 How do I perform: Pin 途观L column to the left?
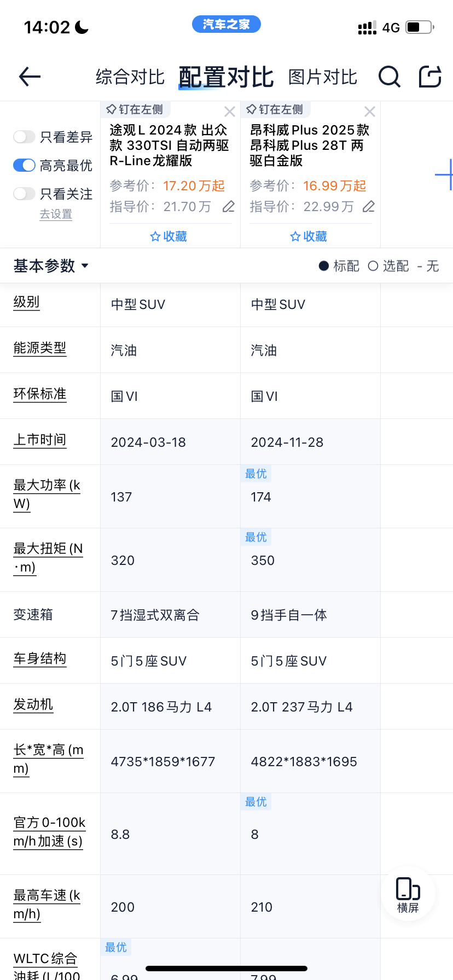(x=135, y=109)
